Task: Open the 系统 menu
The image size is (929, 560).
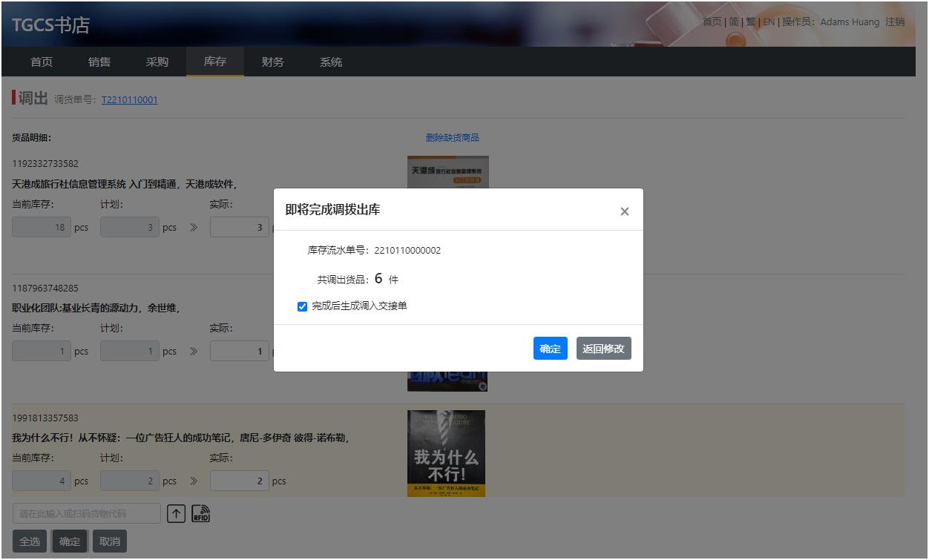Action: coord(331,62)
